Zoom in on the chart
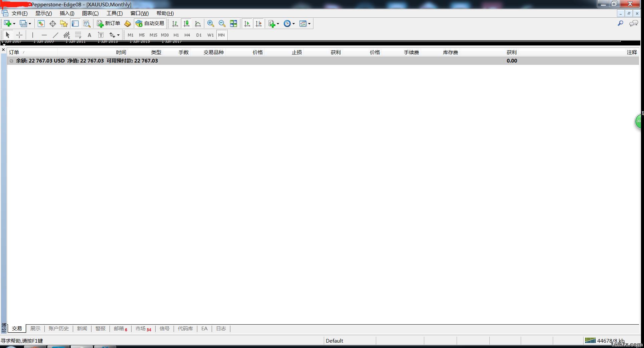The image size is (644, 348). (211, 23)
